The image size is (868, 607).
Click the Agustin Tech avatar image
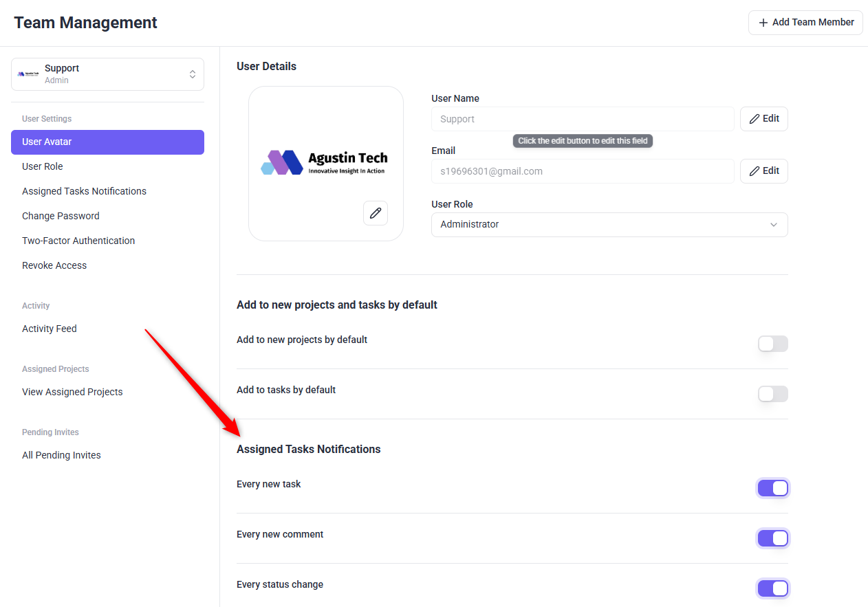coord(325,163)
